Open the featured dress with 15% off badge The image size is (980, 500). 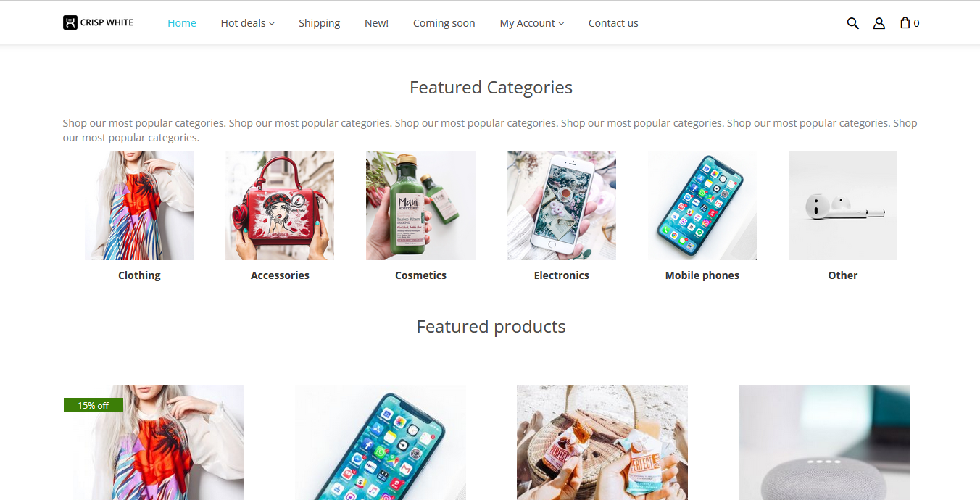click(154, 442)
